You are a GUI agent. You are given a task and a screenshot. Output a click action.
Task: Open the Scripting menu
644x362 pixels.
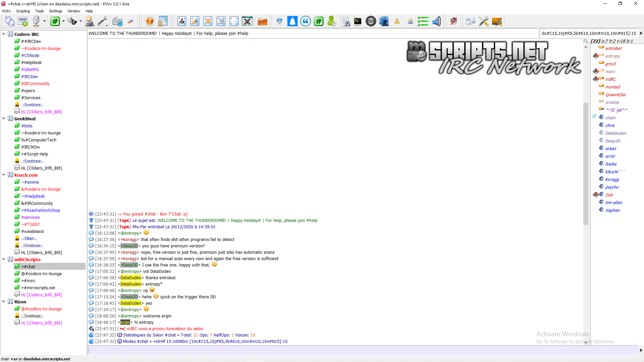tap(23, 11)
